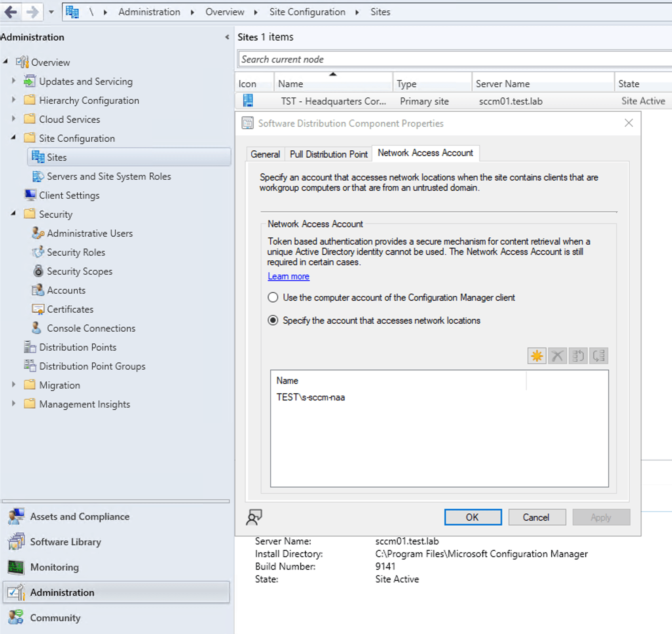Image resolution: width=672 pixels, height=634 pixels.
Task: Open the Community workspace
Action: tap(116, 617)
